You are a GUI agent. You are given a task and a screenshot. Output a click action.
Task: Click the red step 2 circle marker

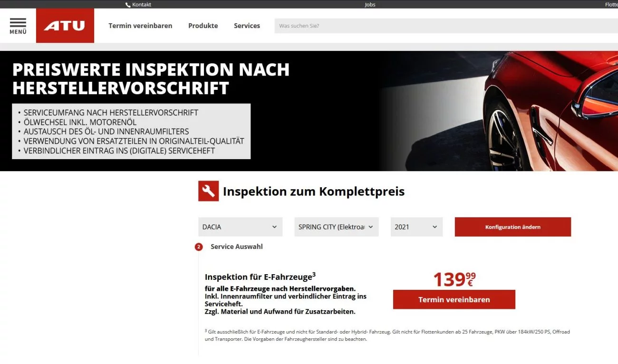click(199, 247)
